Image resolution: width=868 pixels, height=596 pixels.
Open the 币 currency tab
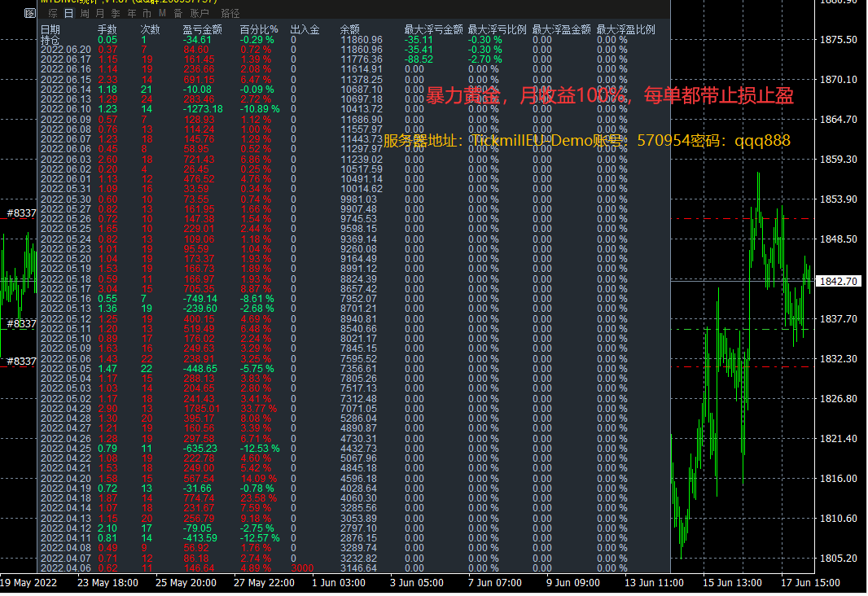[147, 13]
